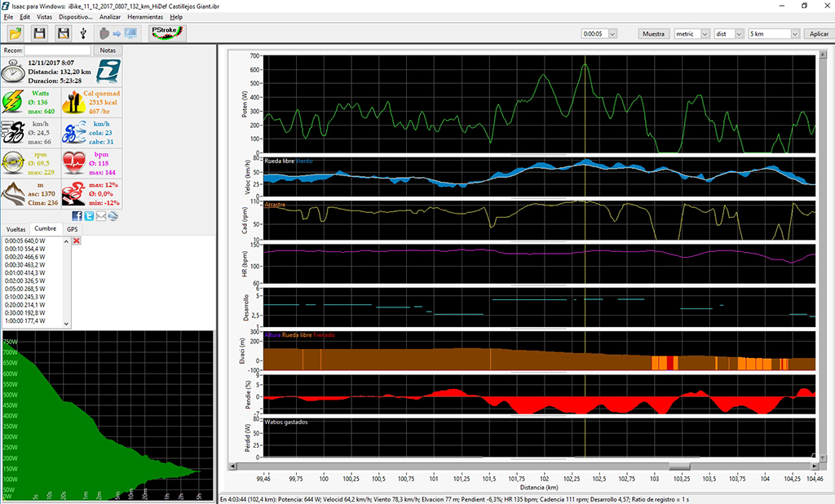
Task: Share the ride on Facebook
Action: 77,215
